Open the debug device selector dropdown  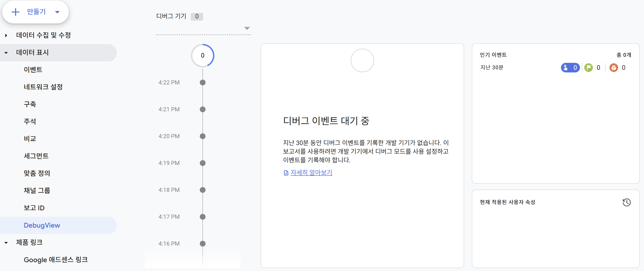coord(247,28)
